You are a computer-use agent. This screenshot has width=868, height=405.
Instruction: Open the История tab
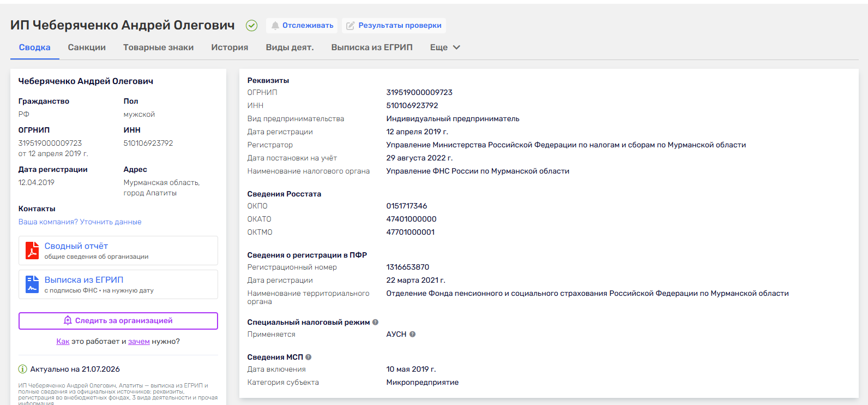point(230,47)
